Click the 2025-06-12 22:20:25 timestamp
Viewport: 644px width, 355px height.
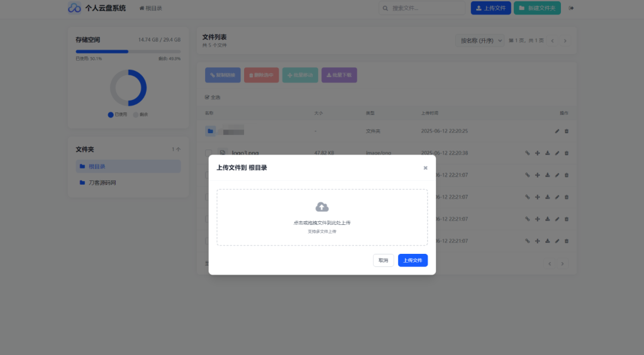pyautogui.click(x=445, y=131)
